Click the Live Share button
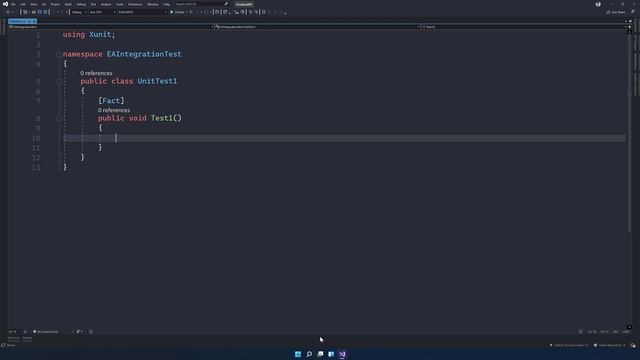The width and height of the screenshot is (640, 360). pos(616,12)
